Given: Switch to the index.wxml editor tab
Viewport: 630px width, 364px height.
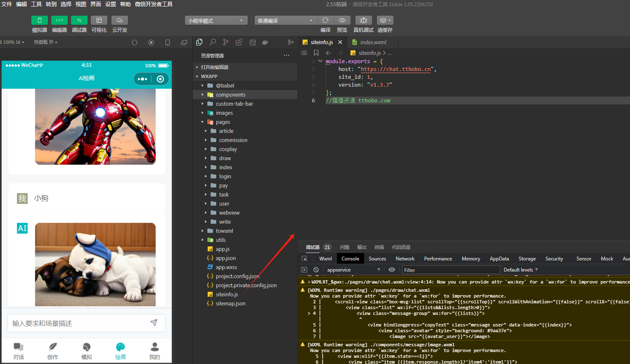Looking at the screenshot, I should (373, 42).
